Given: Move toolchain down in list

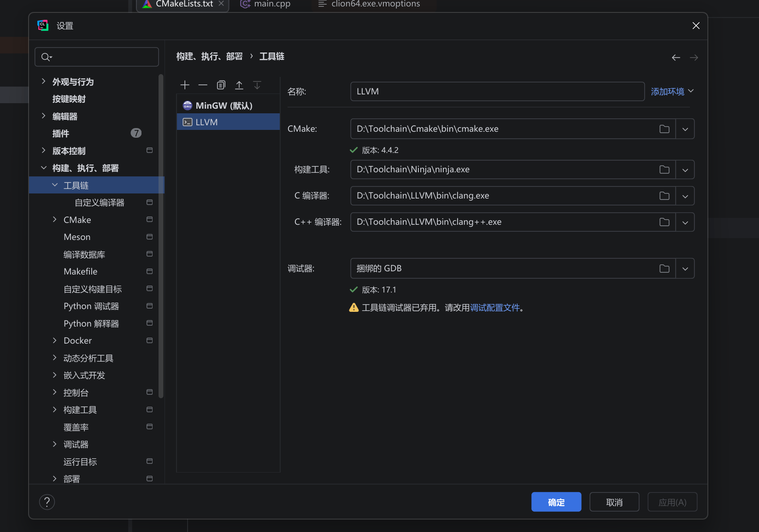Looking at the screenshot, I should pos(257,85).
